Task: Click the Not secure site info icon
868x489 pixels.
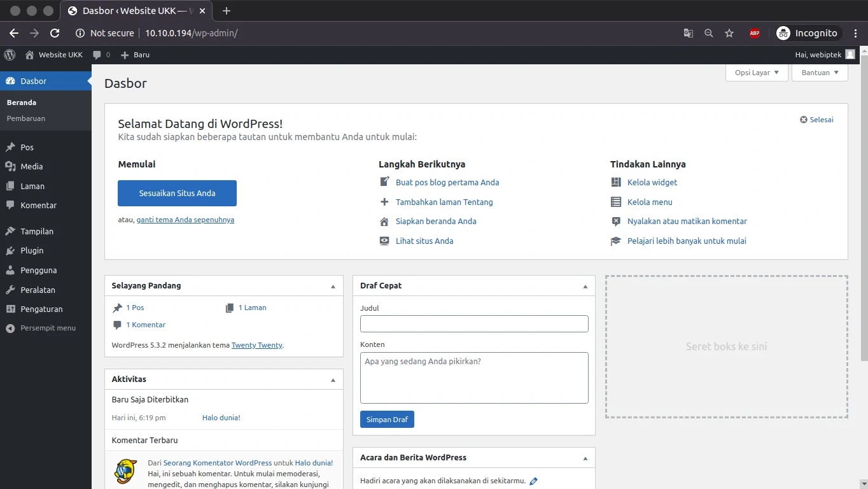Action: pos(80,33)
